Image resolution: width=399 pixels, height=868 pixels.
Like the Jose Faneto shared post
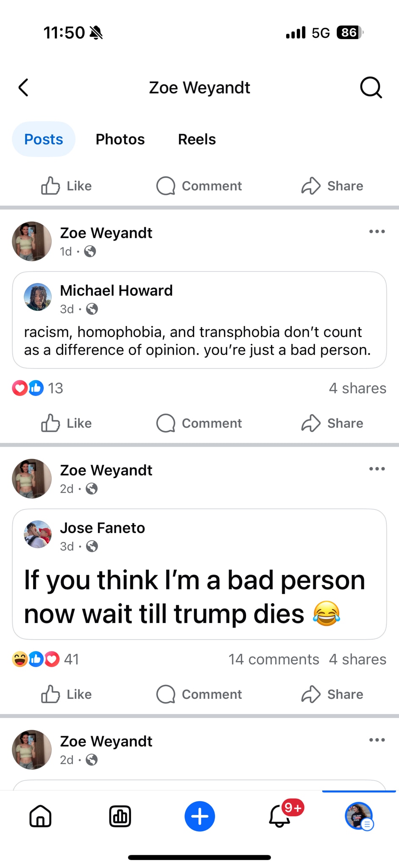67,694
